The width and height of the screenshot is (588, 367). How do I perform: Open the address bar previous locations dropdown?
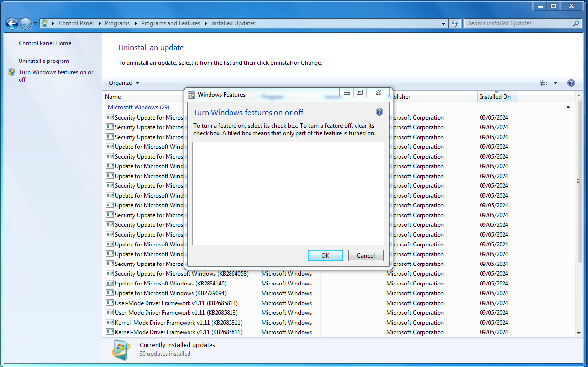click(443, 23)
